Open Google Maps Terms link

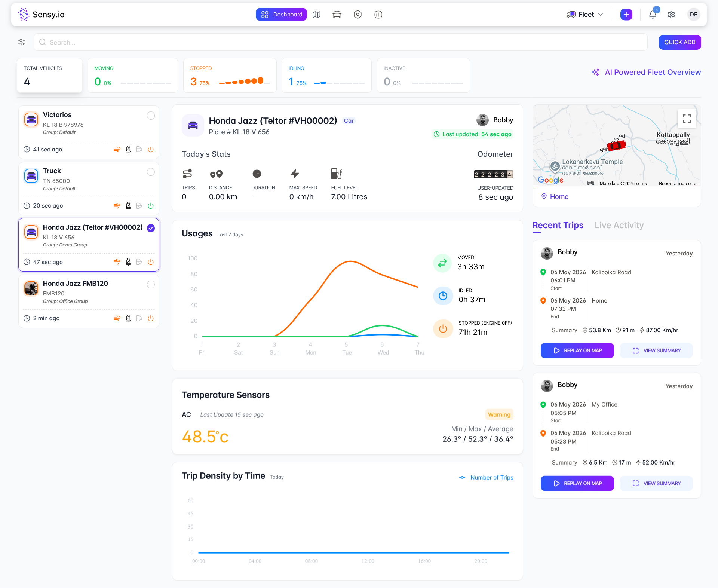[x=640, y=184]
